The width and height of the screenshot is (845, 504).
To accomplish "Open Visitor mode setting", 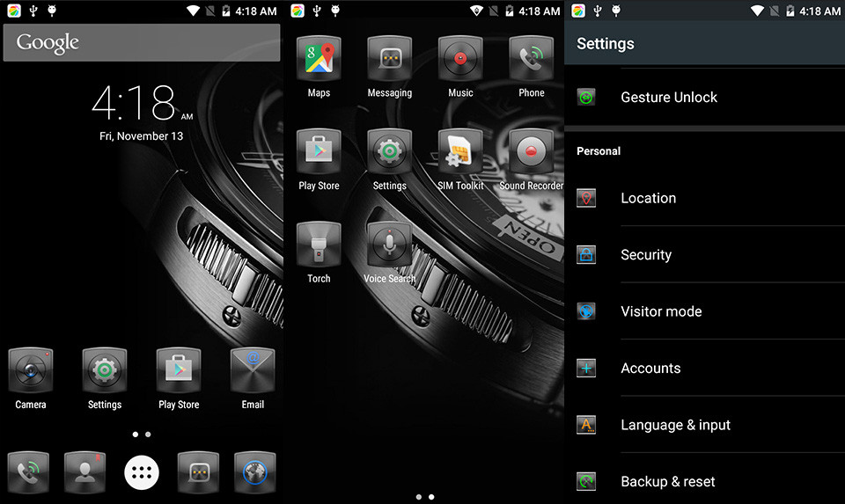I will [705, 311].
